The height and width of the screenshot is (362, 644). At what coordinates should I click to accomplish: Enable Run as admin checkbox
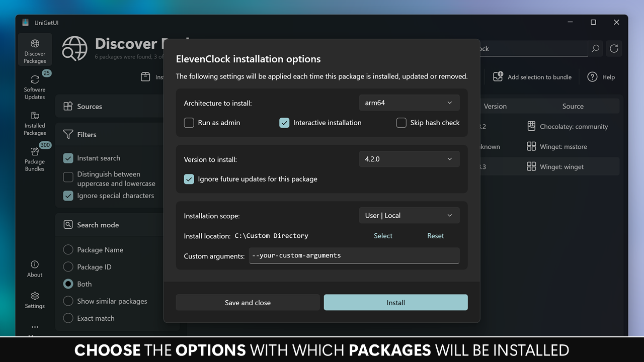(x=189, y=123)
